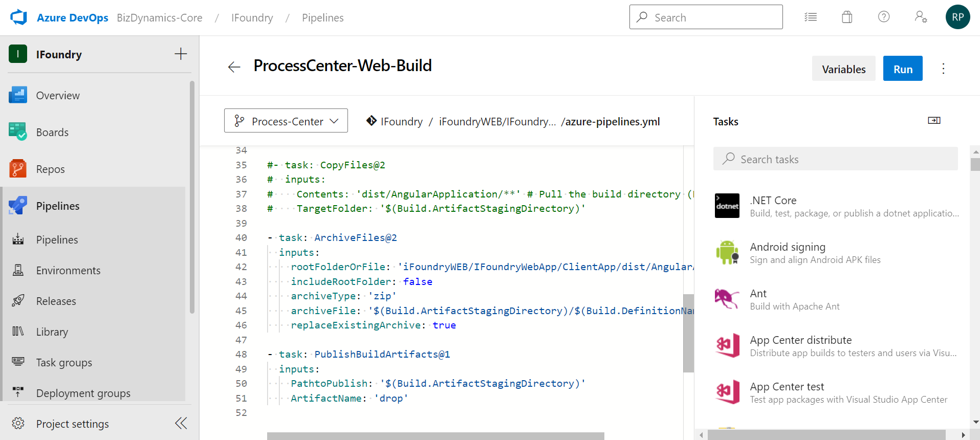Open the Pipelines breadcrumb link in header

[x=323, y=17]
